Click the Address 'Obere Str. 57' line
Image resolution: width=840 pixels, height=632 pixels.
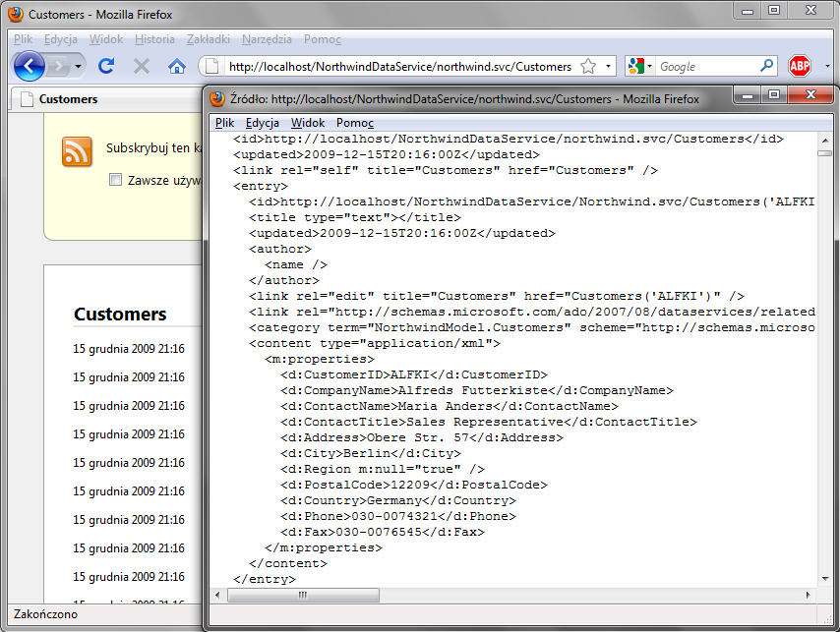[422, 437]
